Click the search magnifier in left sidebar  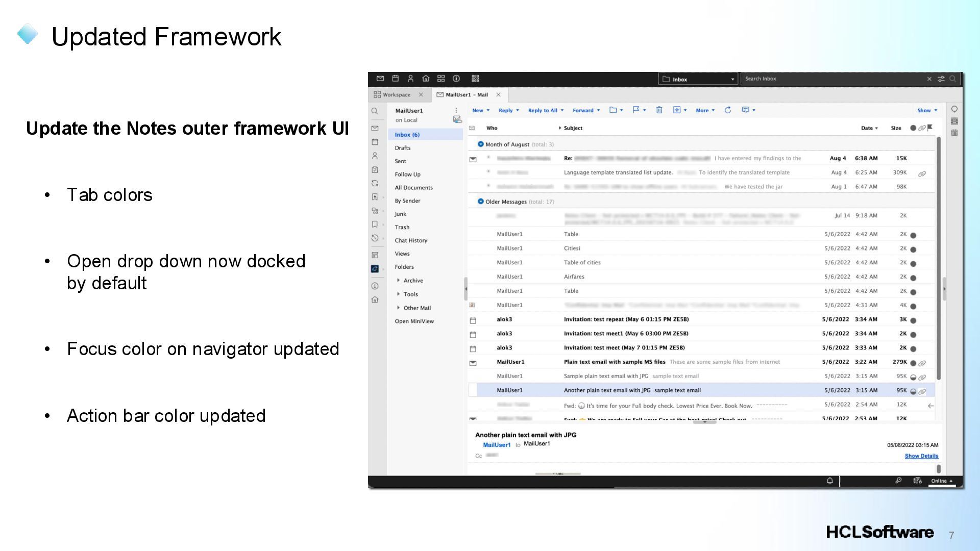(x=375, y=111)
